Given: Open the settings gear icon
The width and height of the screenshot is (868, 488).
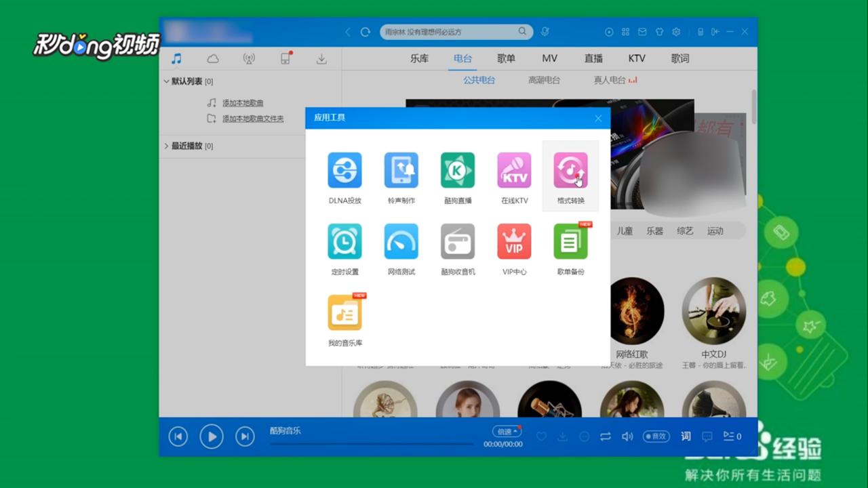Looking at the screenshot, I should tap(676, 32).
